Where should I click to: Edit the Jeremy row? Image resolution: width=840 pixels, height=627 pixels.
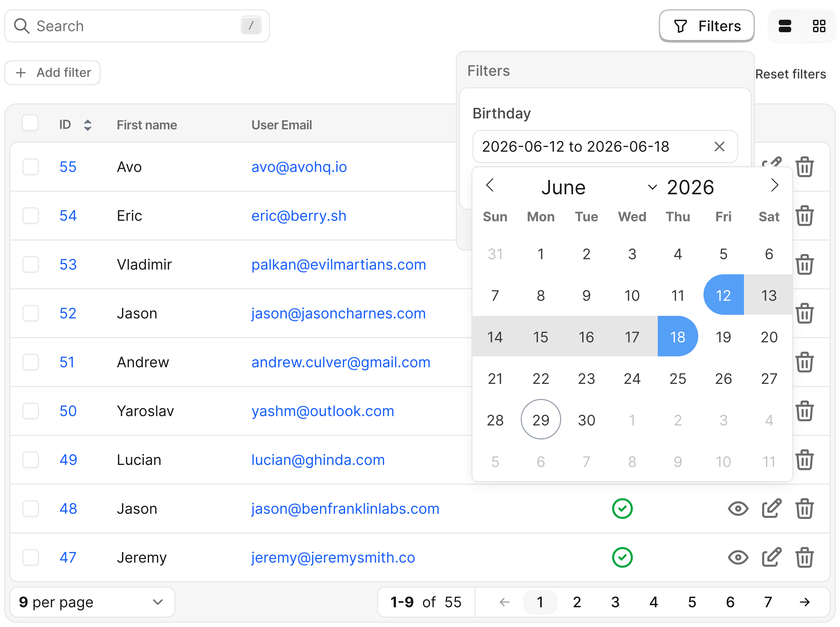click(x=772, y=558)
